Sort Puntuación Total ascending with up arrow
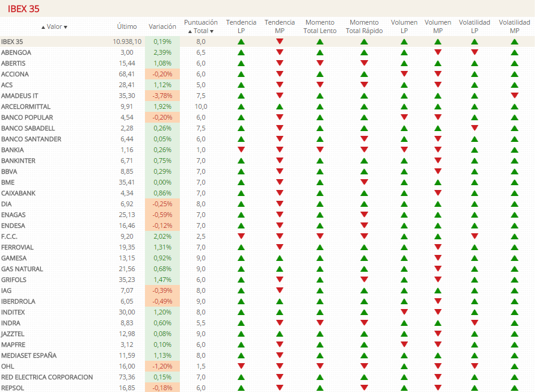Screen dimensions: 536x392 190,31
